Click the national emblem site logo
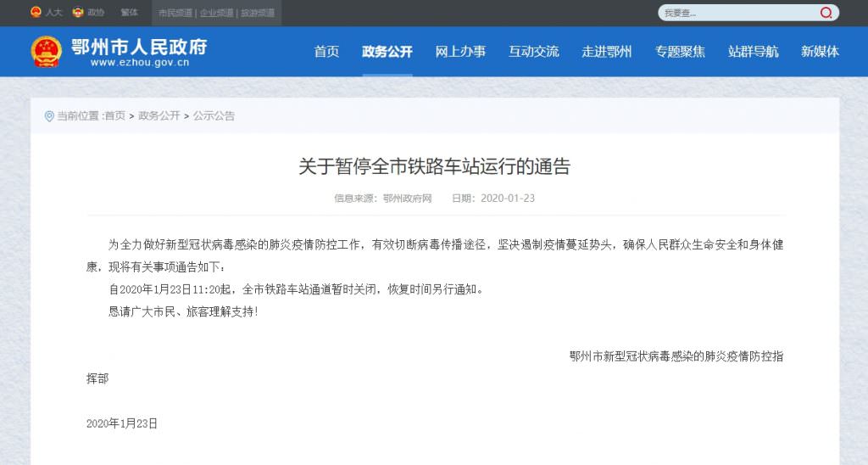 (47, 52)
